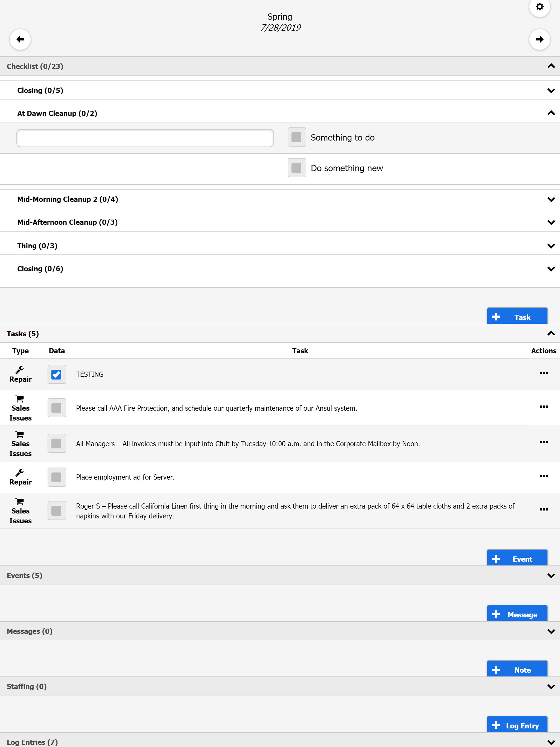Viewport: 560px width, 747px height.
Task: Check the 'Something to do' checkbox
Action: [297, 137]
